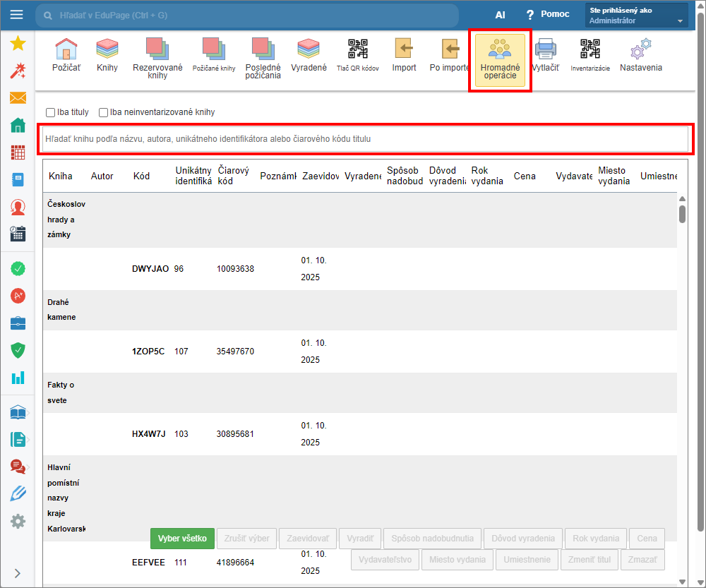Click the table's vertical scrollbar thumb
706x588 pixels.
tap(682, 213)
